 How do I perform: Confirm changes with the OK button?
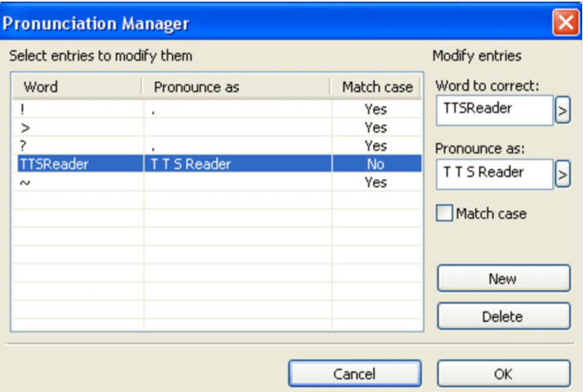[x=503, y=373]
